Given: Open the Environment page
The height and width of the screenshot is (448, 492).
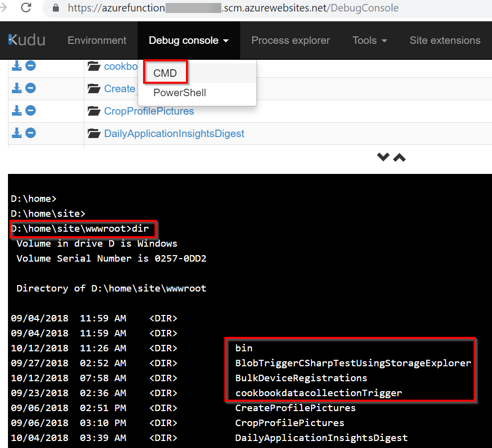Looking at the screenshot, I should (97, 40).
